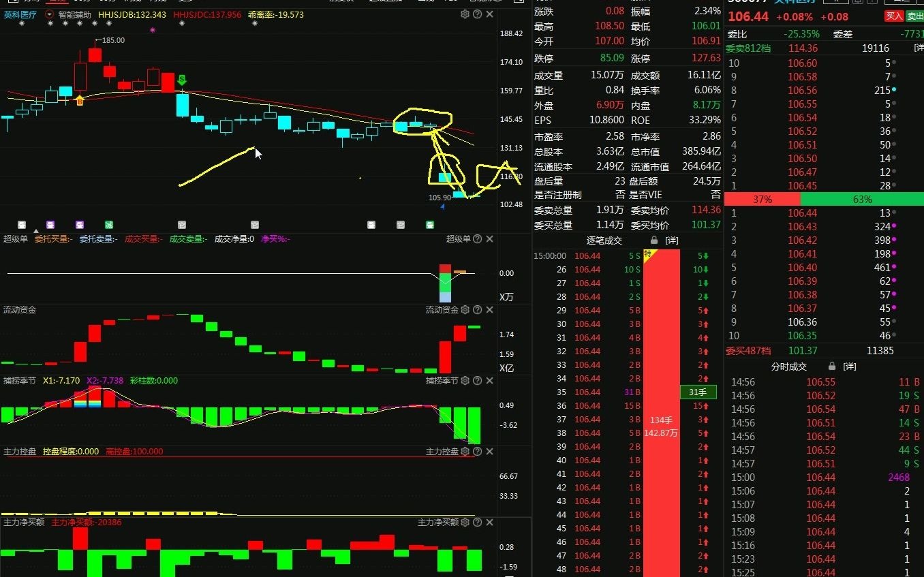Screen dimensions: 924x577
Task: Open 主力控盘 panel settings gear
Action: coord(465,452)
